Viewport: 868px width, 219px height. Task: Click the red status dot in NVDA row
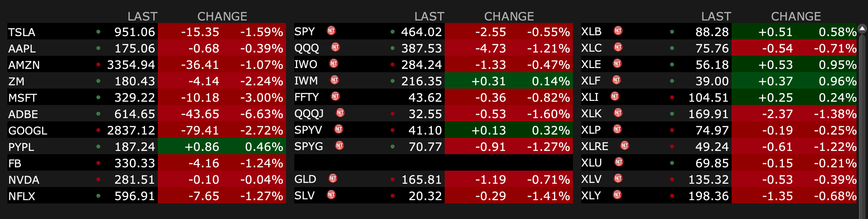click(98, 179)
